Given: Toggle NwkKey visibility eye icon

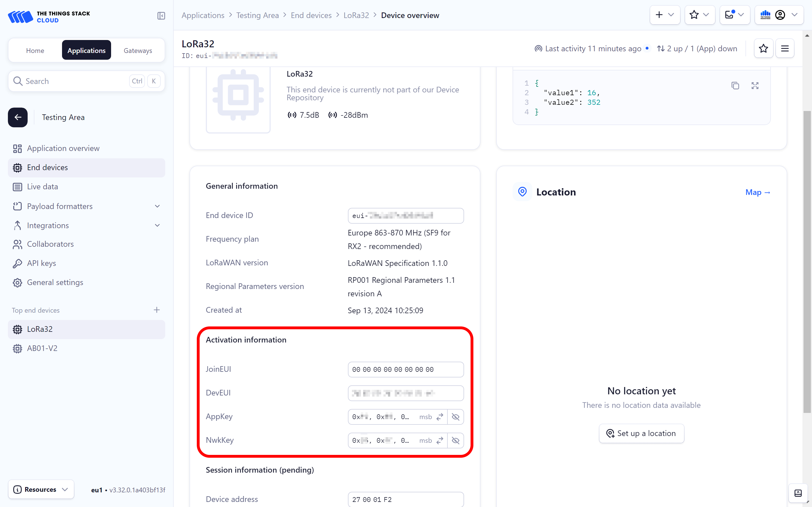Looking at the screenshot, I should pos(455,441).
